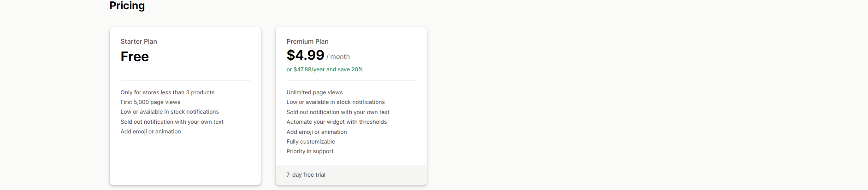Image resolution: width=868 pixels, height=190 pixels.
Task: Select the 'Fully customizable' feature
Action: (x=311, y=142)
